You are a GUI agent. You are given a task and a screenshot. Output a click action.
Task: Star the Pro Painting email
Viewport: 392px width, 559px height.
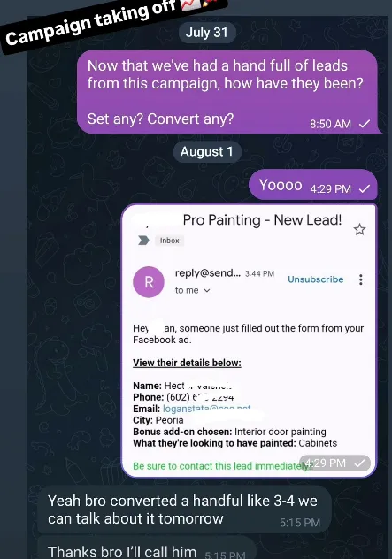359,229
